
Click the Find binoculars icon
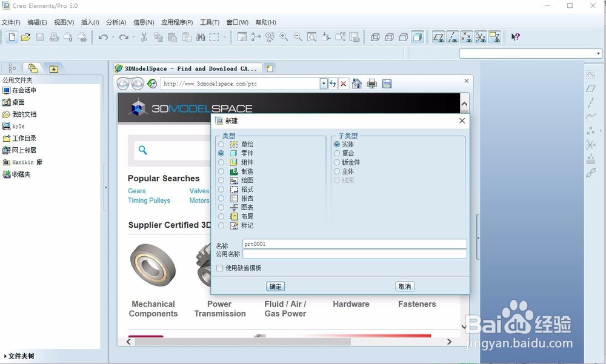(200, 37)
